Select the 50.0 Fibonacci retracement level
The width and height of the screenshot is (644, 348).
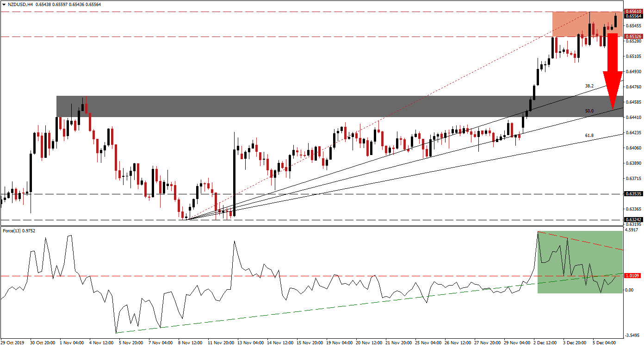589,111
